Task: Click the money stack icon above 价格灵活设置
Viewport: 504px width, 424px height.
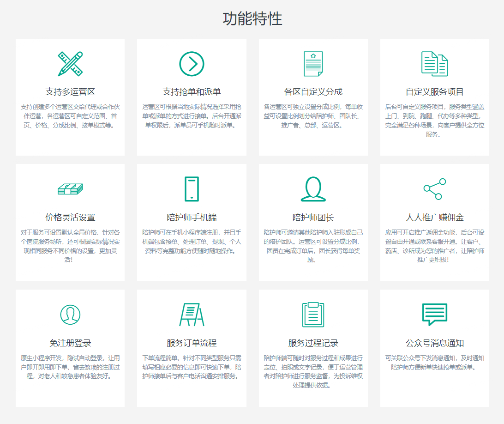Action: [x=70, y=189]
